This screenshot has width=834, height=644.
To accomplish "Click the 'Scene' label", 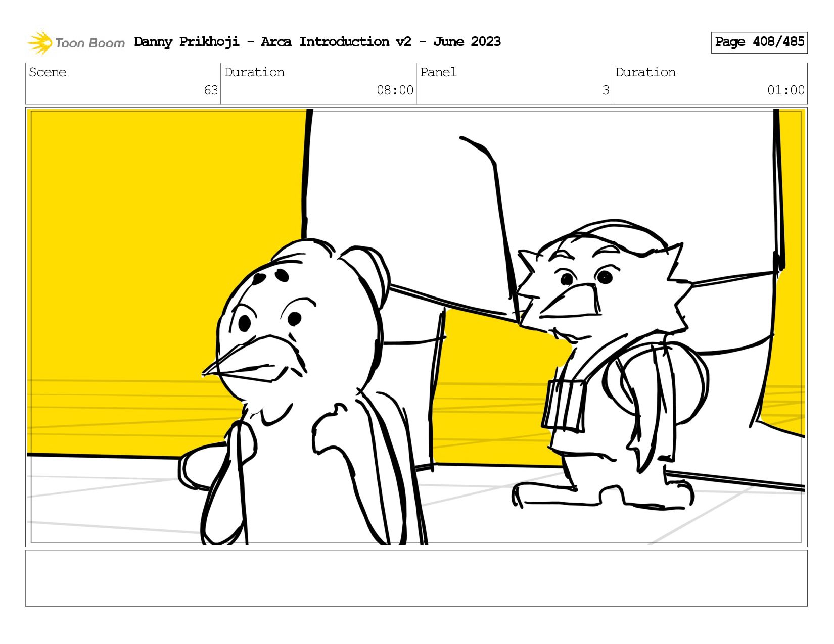I will point(48,72).
